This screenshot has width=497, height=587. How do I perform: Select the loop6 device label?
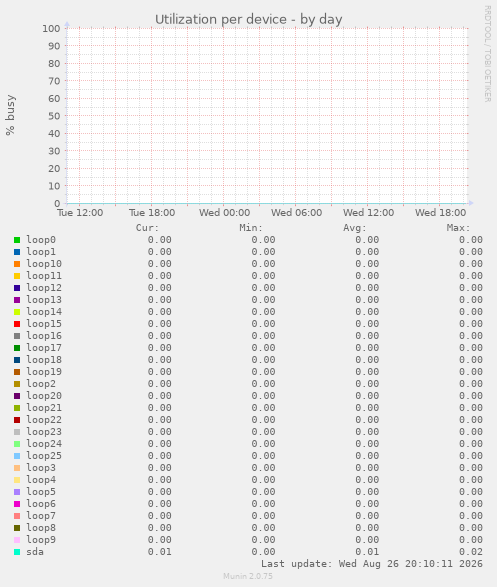41,503
